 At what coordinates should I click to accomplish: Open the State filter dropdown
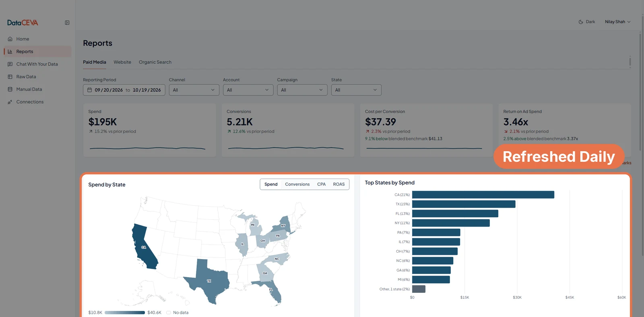coord(356,90)
